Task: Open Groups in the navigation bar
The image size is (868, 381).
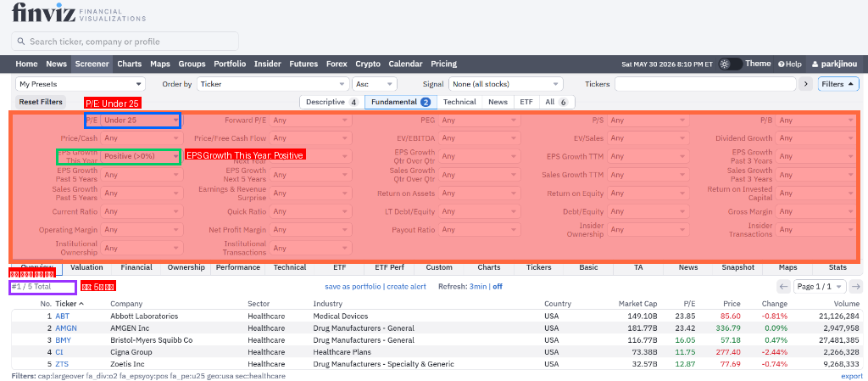Action: (192, 64)
